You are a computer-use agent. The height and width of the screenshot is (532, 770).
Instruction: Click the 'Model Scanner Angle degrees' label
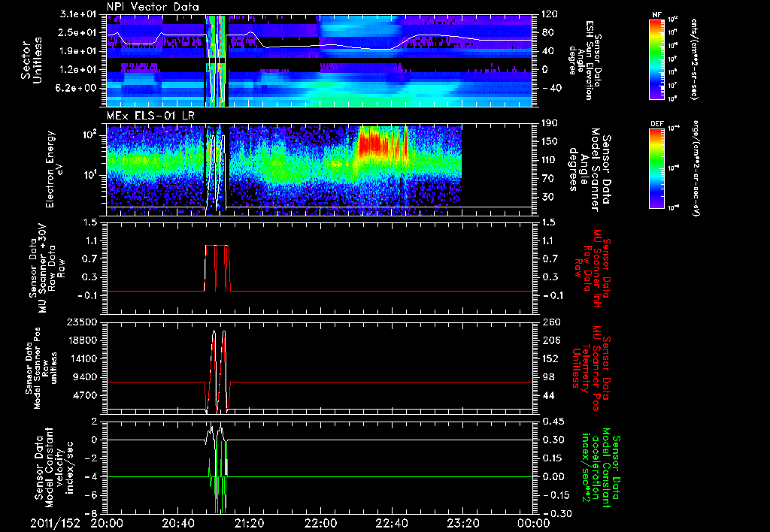point(589,170)
